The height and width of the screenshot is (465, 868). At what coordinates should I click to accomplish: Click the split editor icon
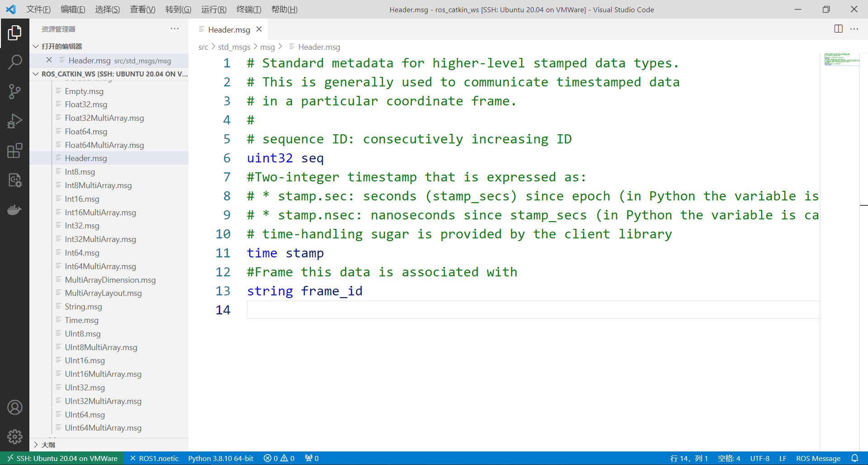838,29
